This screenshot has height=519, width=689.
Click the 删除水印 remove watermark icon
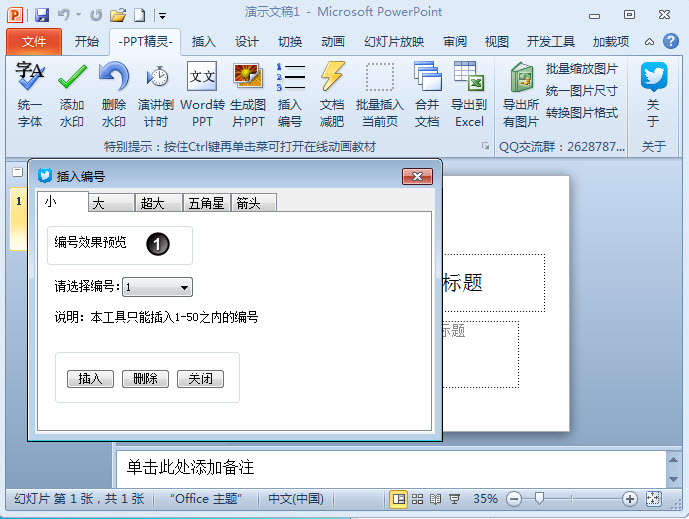point(114,76)
